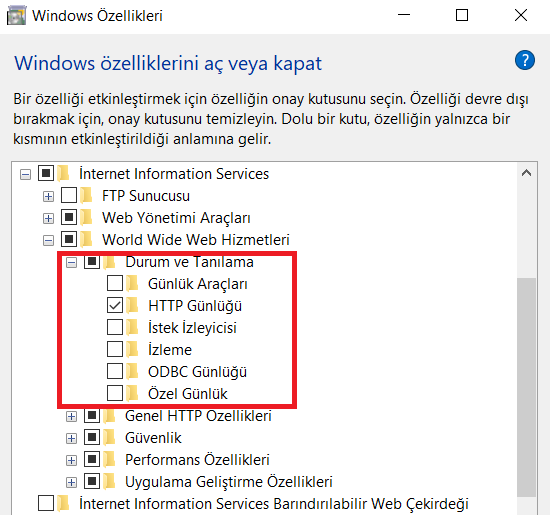Open the blue help question mark icon

tap(525, 60)
